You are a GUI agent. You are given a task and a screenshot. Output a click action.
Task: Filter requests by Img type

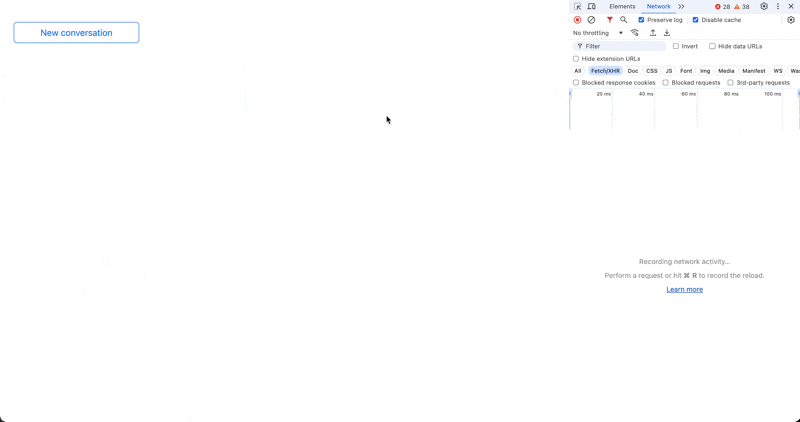[705, 71]
